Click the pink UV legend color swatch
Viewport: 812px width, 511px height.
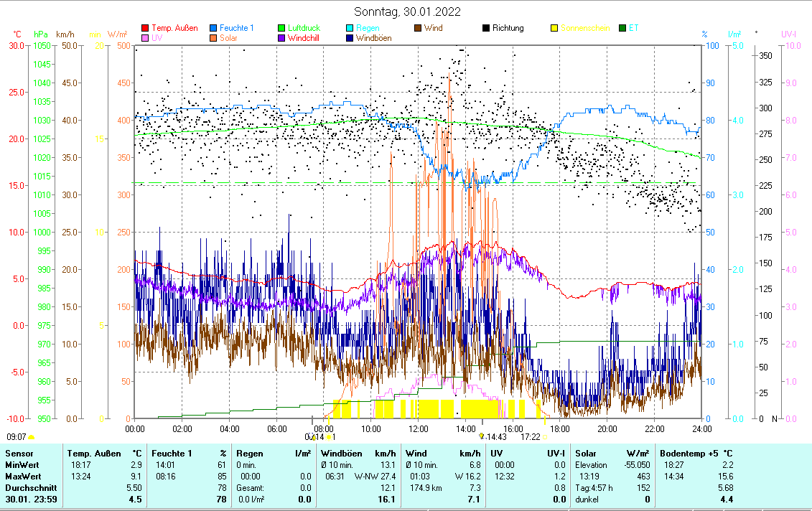pos(145,38)
